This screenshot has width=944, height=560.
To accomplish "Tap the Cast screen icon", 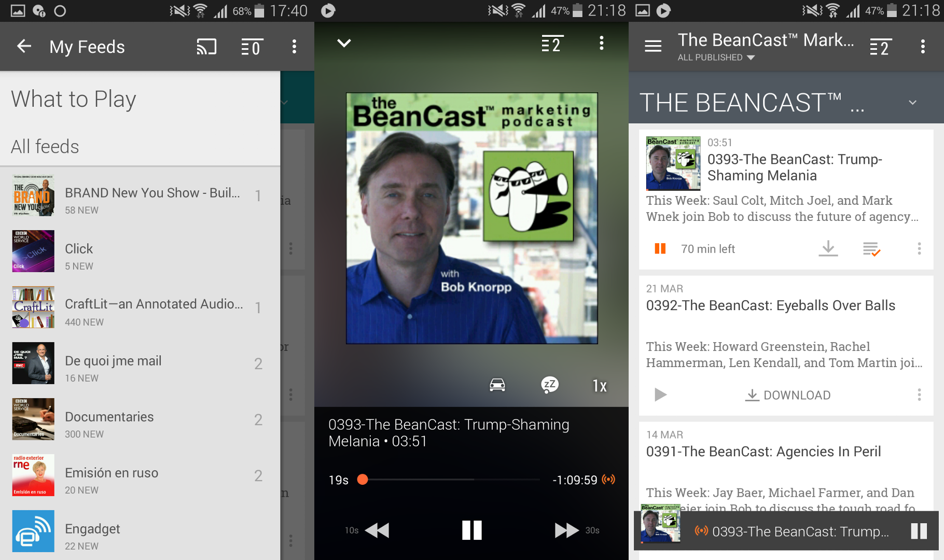I will tap(206, 47).
